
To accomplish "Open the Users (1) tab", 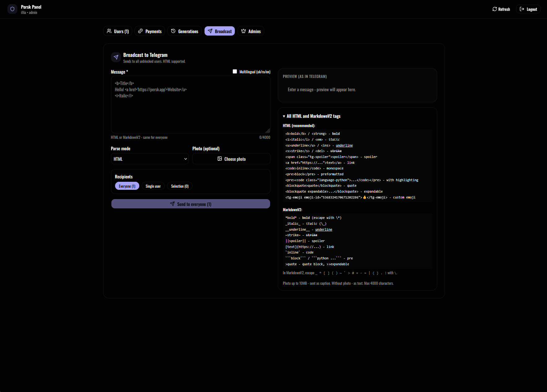I will [x=118, y=31].
